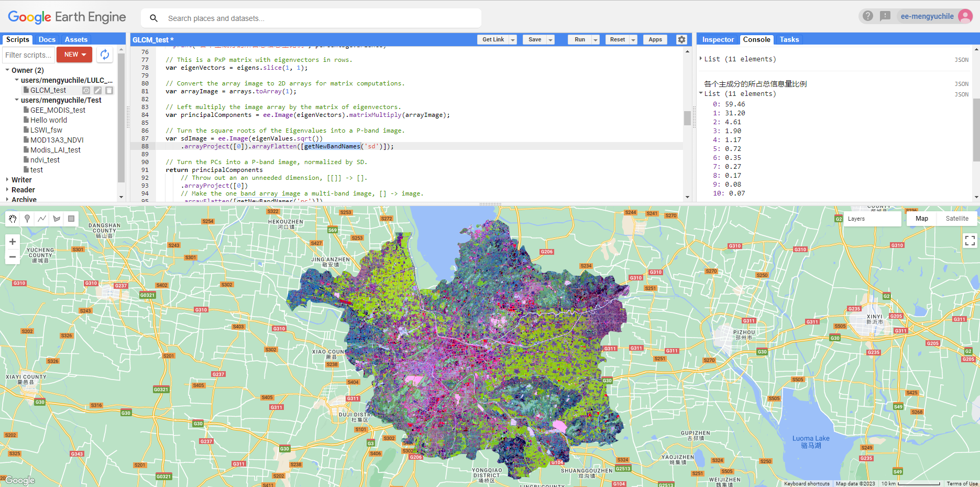Focus the Filter scripts input
The image size is (980, 487).
pyautogui.click(x=28, y=55)
